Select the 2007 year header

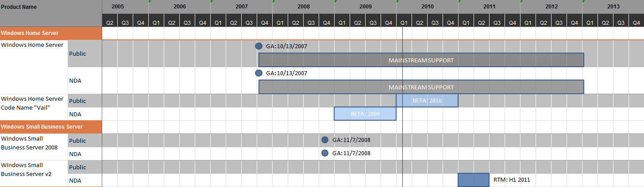242,7
